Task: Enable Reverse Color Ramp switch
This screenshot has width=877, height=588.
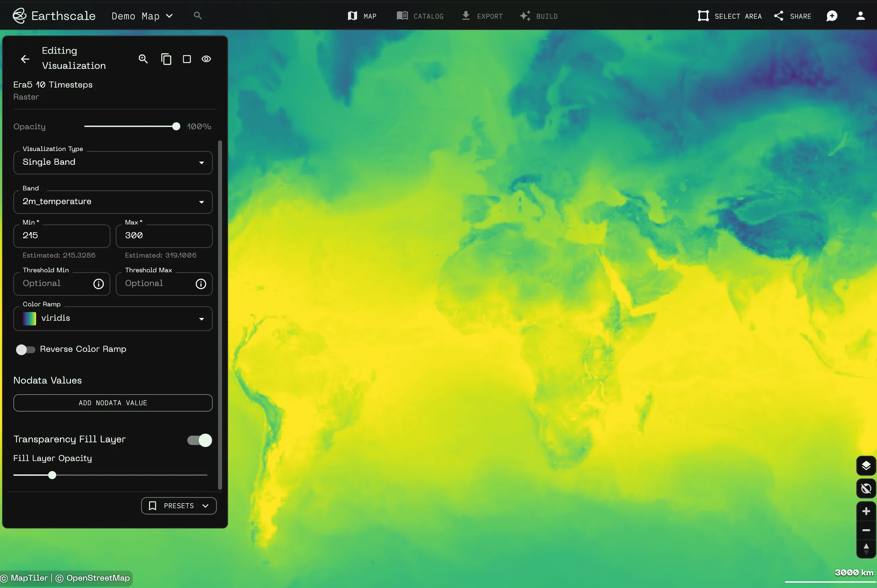Action: coord(26,349)
